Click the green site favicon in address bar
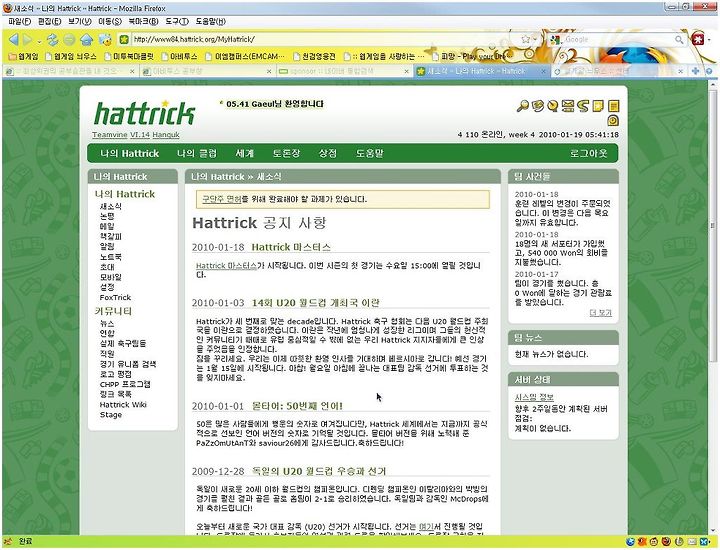The width and height of the screenshot is (720, 550). (x=124, y=39)
